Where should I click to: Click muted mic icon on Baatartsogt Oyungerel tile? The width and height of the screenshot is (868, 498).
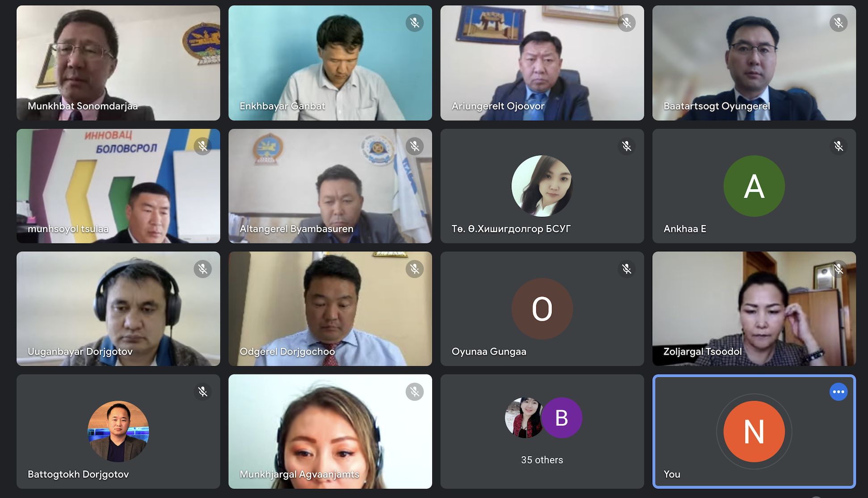(839, 23)
